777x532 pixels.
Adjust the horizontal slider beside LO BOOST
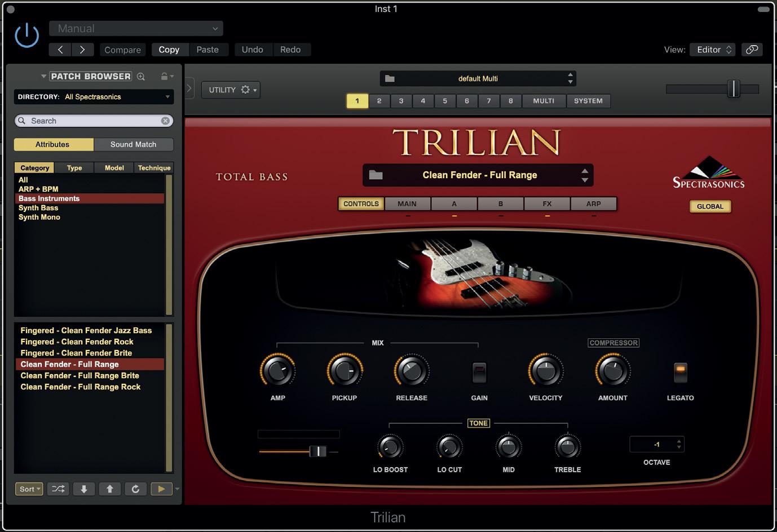point(317,451)
